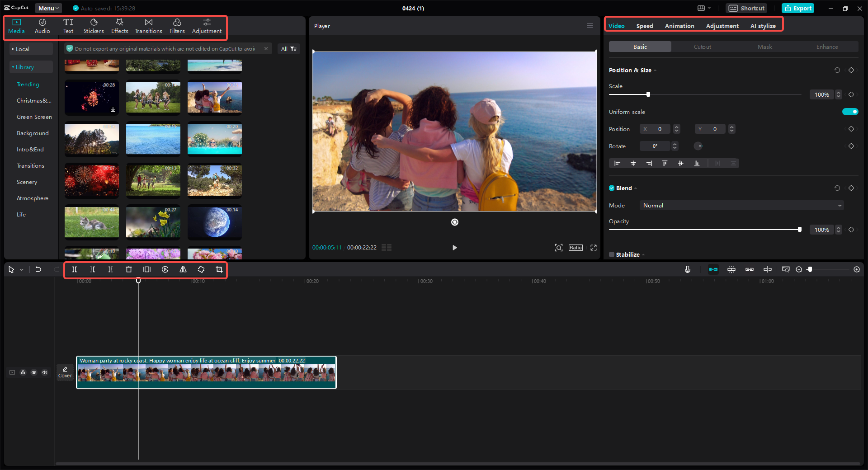Click the Rotate icon above the timeline
Screen dimensions: 868x470
pyautogui.click(x=201, y=269)
